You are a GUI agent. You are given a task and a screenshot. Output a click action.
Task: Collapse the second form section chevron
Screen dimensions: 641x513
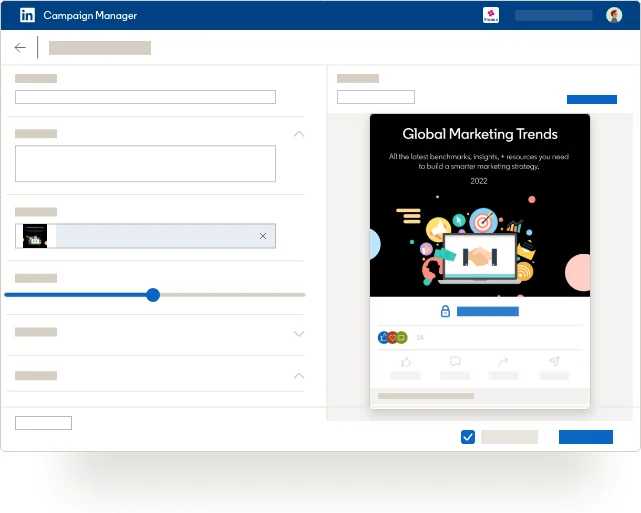click(x=299, y=134)
